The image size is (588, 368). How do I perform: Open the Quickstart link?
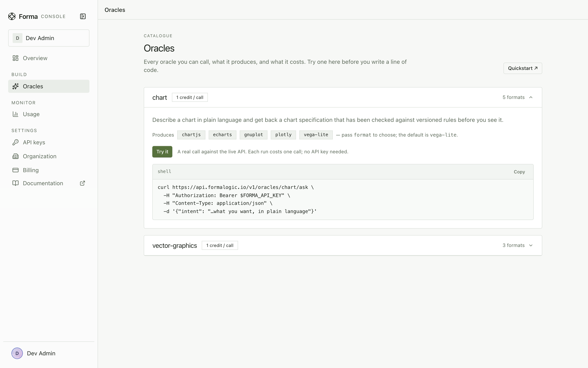[x=523, y=68]
